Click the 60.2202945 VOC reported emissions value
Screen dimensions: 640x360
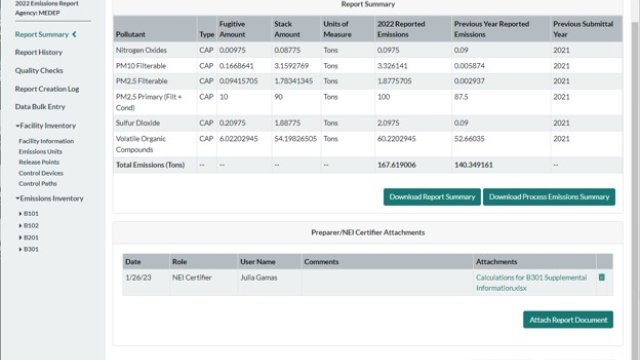396,139
